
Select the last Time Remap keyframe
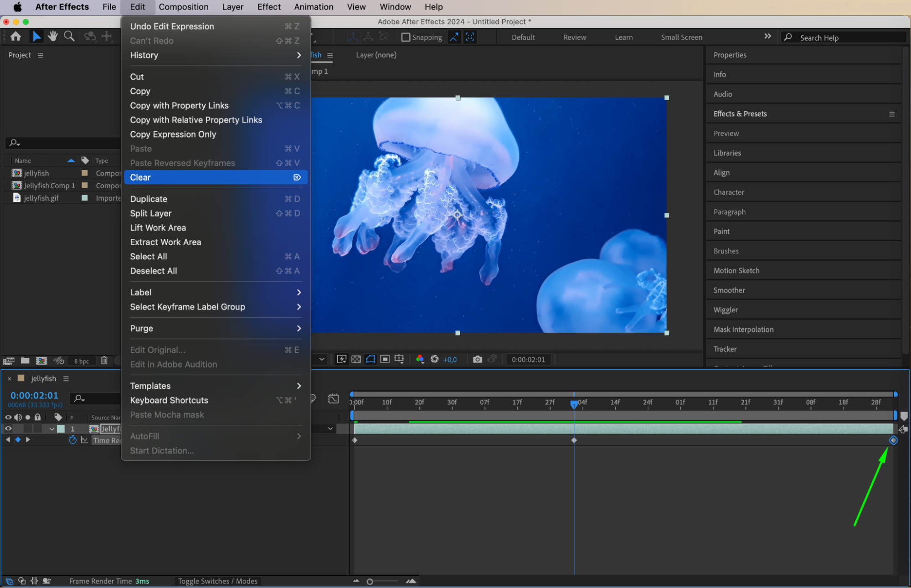(893, 440)
